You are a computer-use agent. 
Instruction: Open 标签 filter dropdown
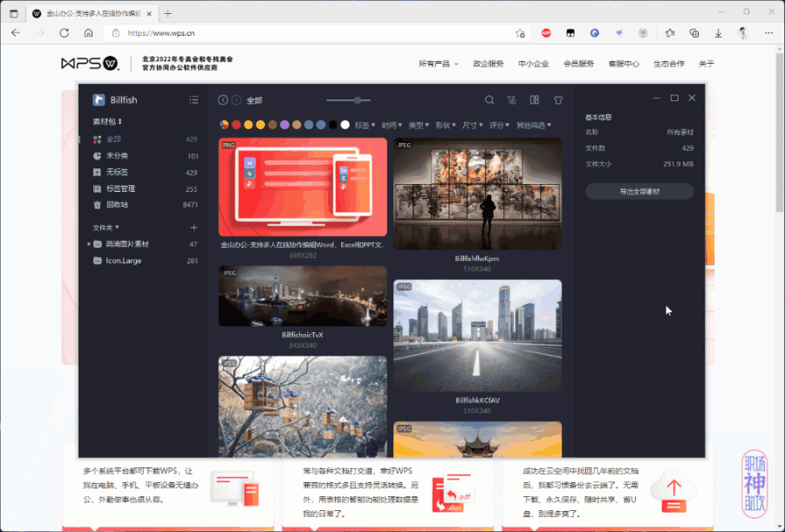[x=365, y=125]
